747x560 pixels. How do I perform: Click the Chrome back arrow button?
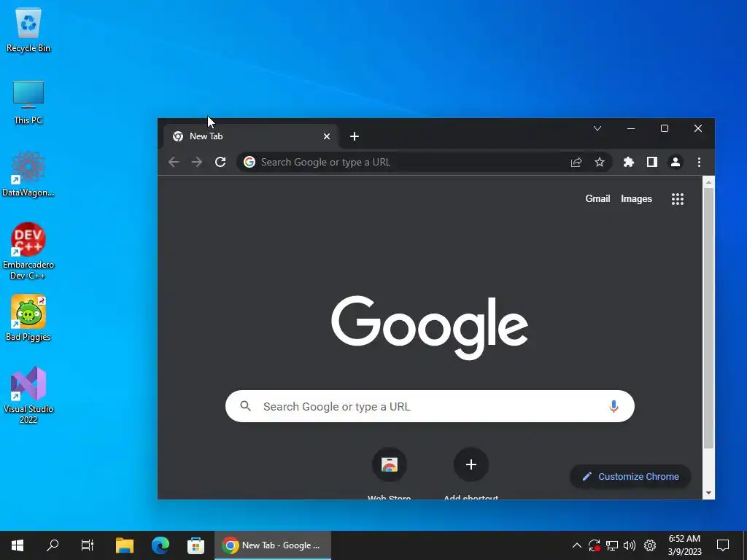point(174,162)
